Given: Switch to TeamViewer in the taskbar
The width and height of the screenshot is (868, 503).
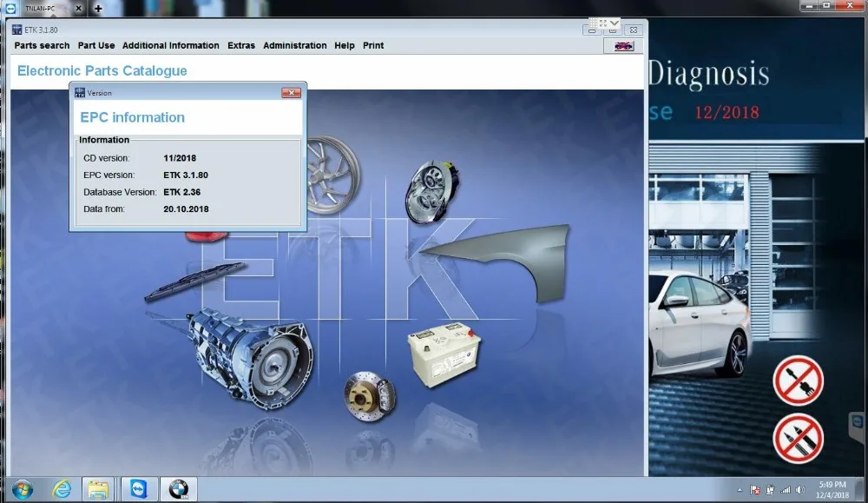Looking at the screenshot, I should [138, 490].
